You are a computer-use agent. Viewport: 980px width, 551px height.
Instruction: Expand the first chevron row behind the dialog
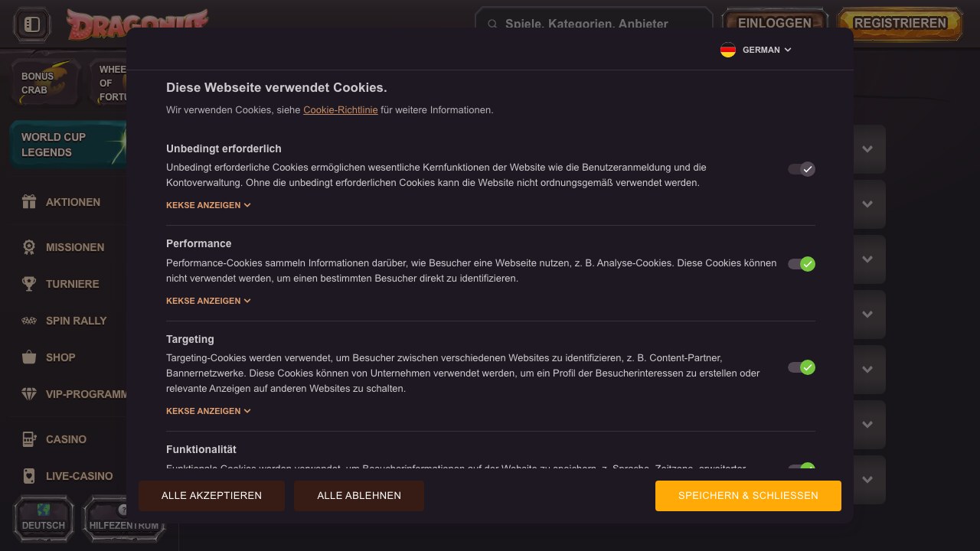867,149
